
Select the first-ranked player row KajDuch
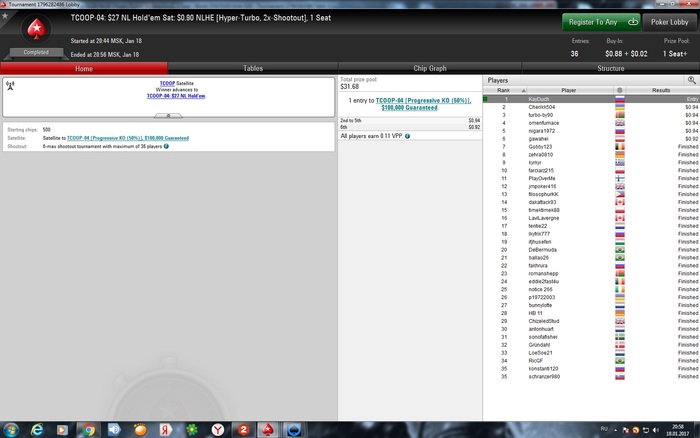(x=591, y=99)
